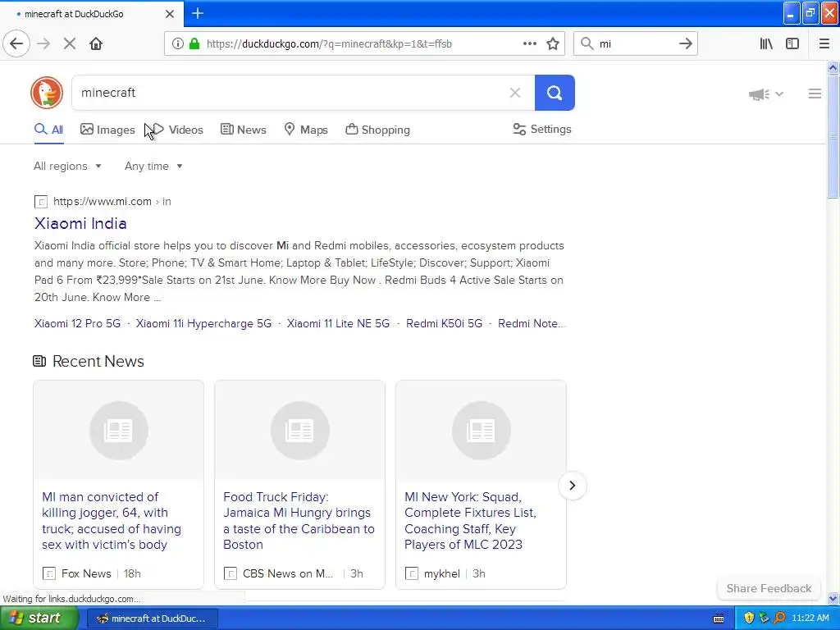Switch to Images results tab
This screenshot has width=840, height=630.
pyautogui.click(x=107, y=130)
